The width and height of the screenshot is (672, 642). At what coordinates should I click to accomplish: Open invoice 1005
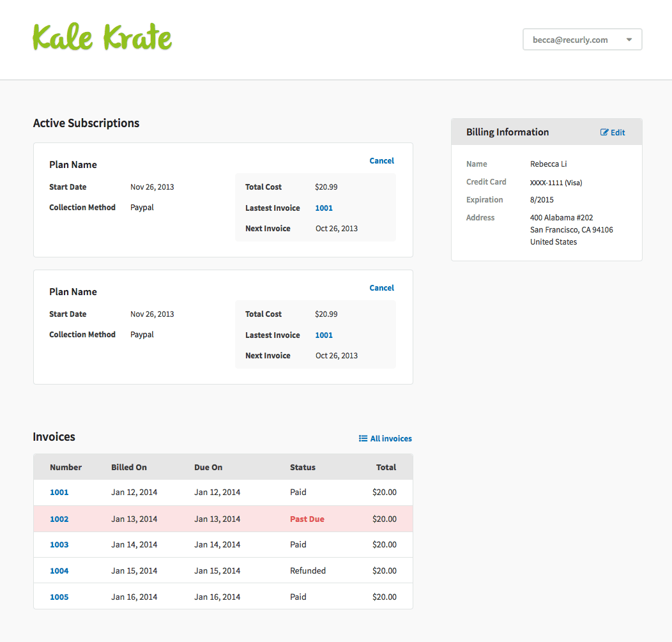click(x=59, y=596)
